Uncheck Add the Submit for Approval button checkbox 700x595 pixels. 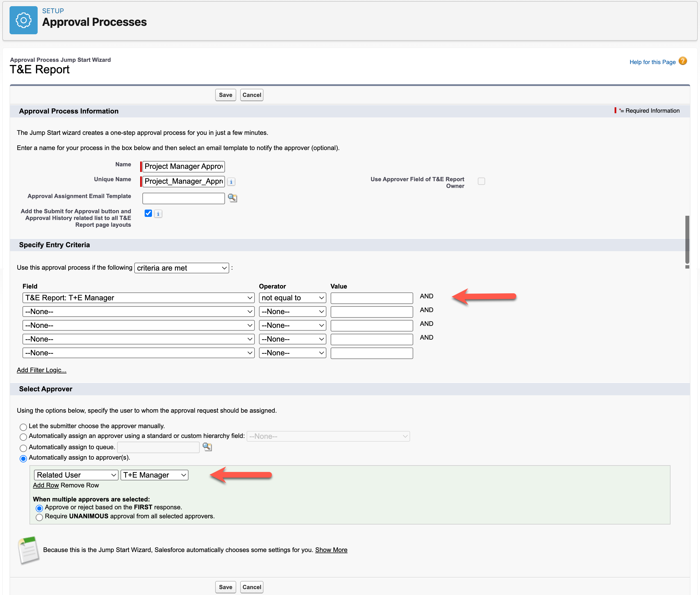click(x=148, y=213)
